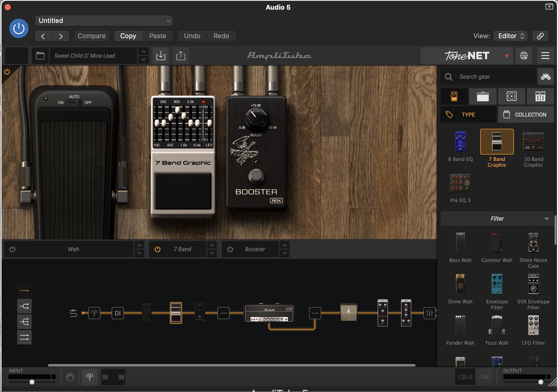Click the Sweet Child O' Mine Lead preset name

click(x=93, y=55)
